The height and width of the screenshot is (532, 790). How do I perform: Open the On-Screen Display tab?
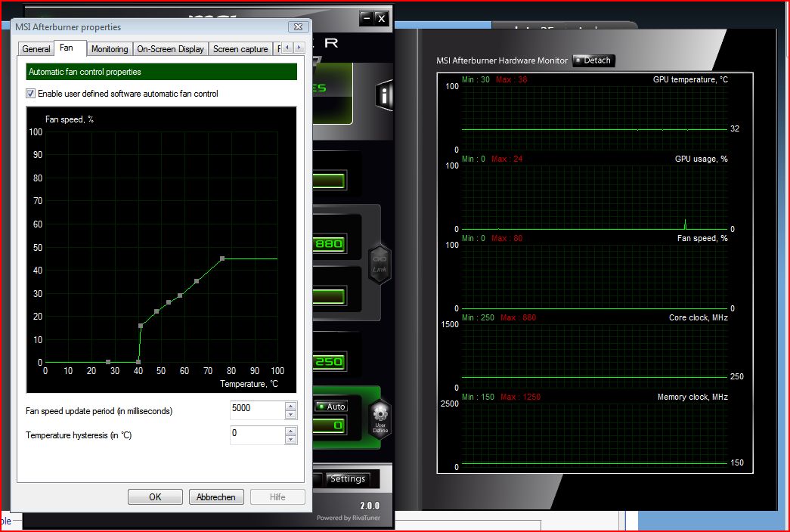pyautogui.click(x=170, y=49)
